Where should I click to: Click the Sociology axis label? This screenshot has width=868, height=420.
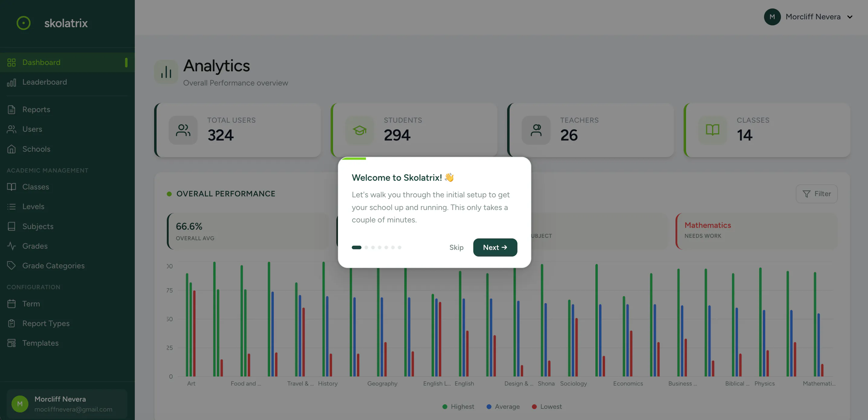click(573, 384)
